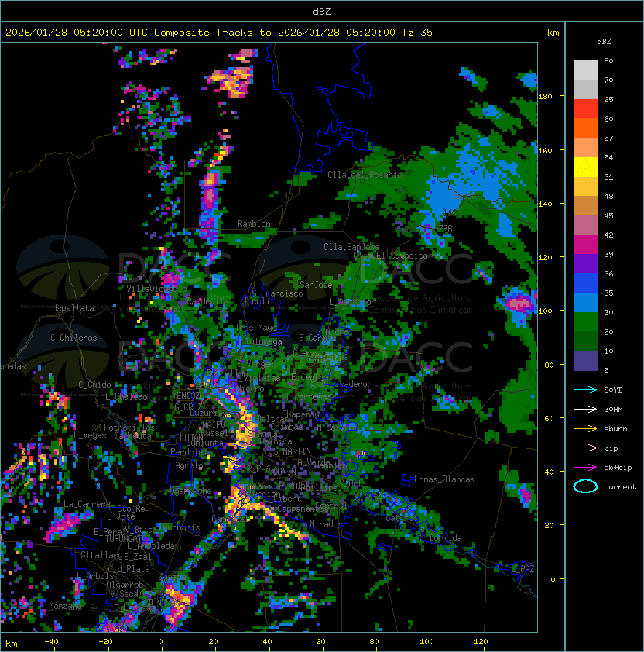This screenshot has height=652, width=644.
Task: Click the S_MARTIN place label
Action: 293,451
